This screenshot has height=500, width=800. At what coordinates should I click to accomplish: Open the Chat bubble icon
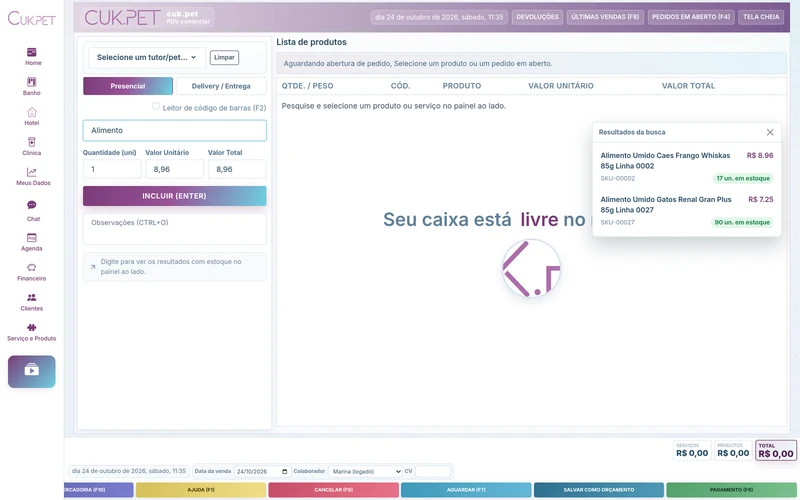tap(32, 205)
